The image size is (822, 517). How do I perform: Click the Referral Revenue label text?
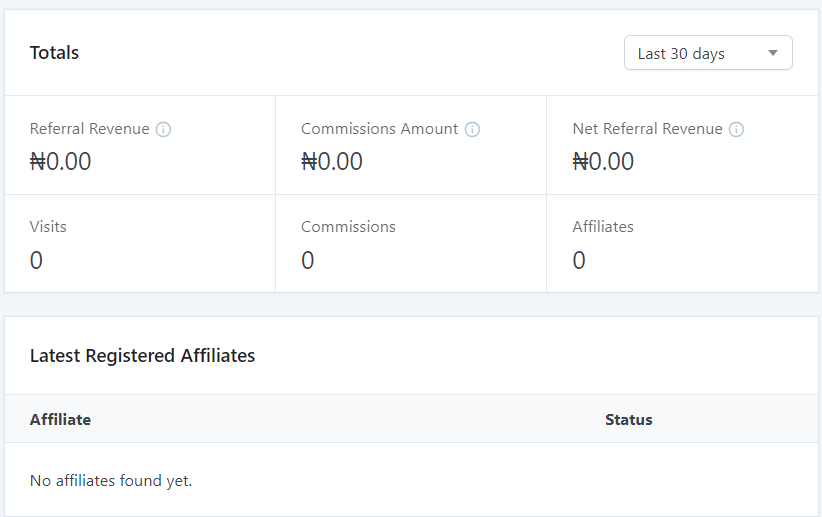[89, 129]
